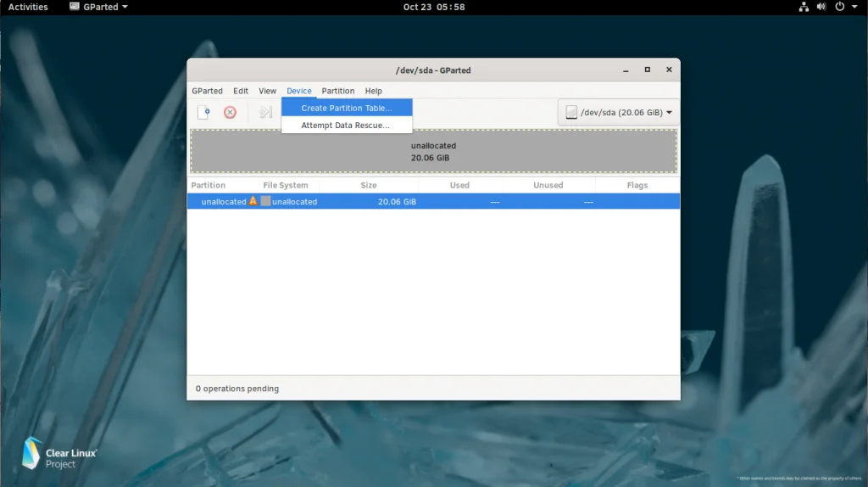This screenshot has width=868, height=487.
Task: Click the Flags column header
Action: [637, 185]
